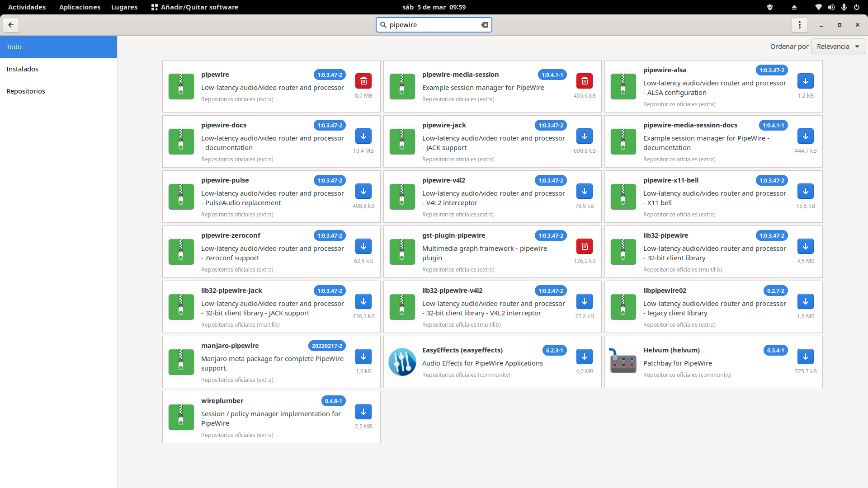Select the Instalados sidebar tab
The width and height of the screenshot is (868, 488).
click(22, 69)
